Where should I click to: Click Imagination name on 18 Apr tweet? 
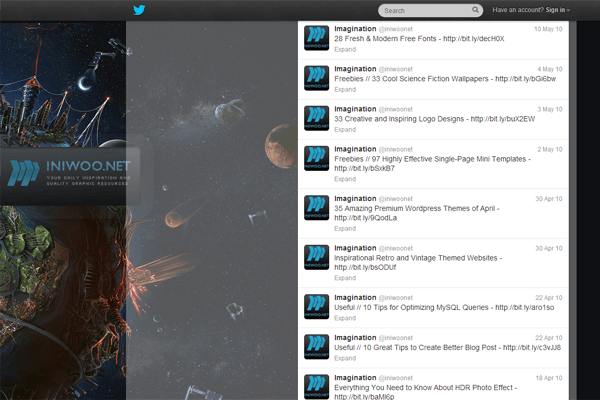coord(355,378)
